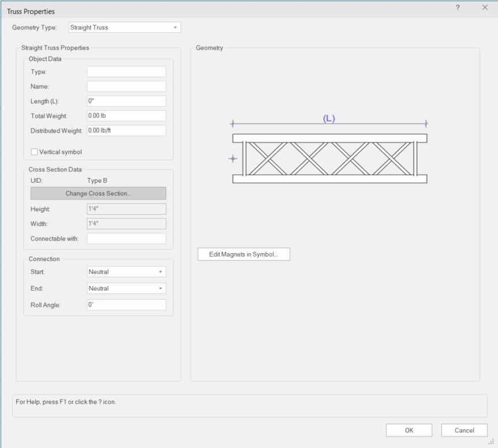Image resolution: width=498 pixels, height=448 pixels.
Task: Grab the resize grip at dialog corner
Action: 491,441
